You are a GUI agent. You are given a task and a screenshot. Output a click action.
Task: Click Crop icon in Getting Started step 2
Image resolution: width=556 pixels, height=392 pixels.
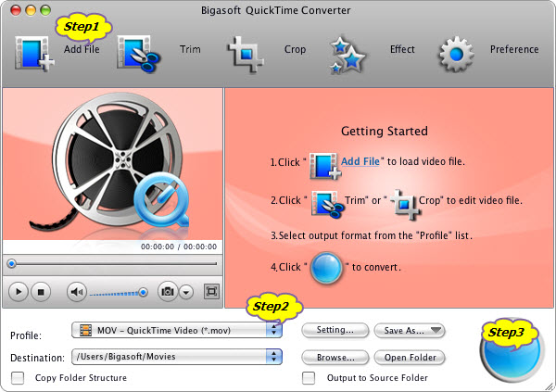coord(406,204)
